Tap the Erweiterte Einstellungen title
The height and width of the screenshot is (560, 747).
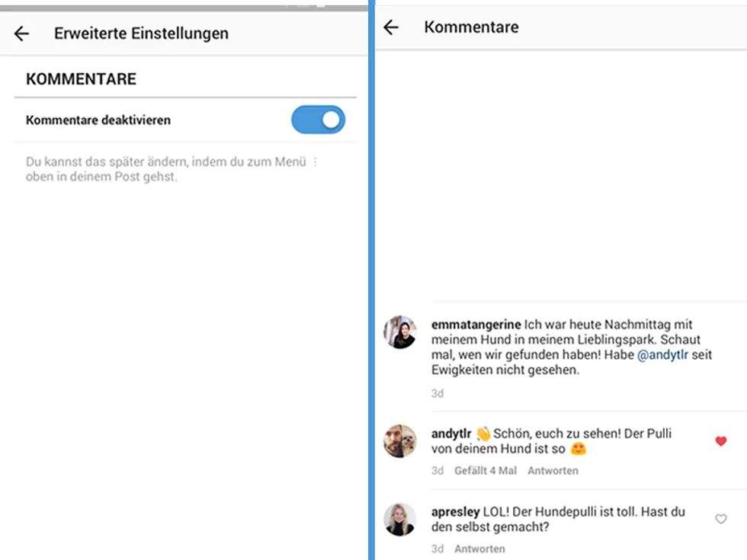click(x=141, y=34)
